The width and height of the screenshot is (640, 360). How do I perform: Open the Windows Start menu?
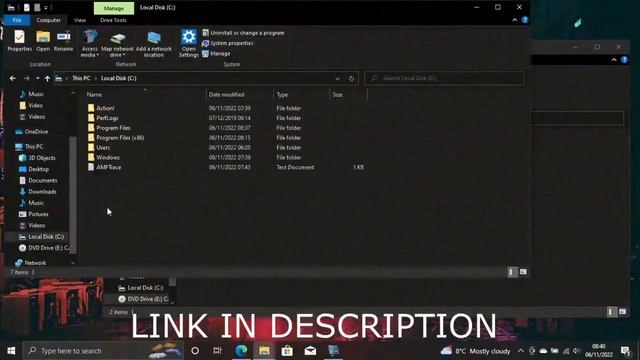coord(11,351)
